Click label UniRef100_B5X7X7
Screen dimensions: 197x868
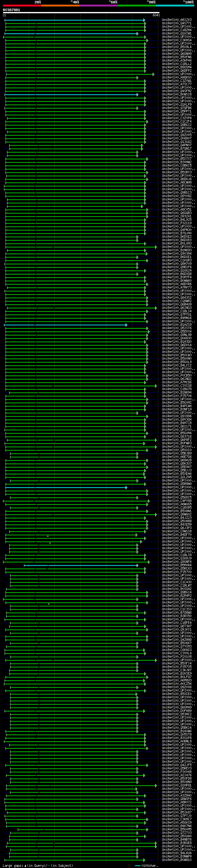177,159
